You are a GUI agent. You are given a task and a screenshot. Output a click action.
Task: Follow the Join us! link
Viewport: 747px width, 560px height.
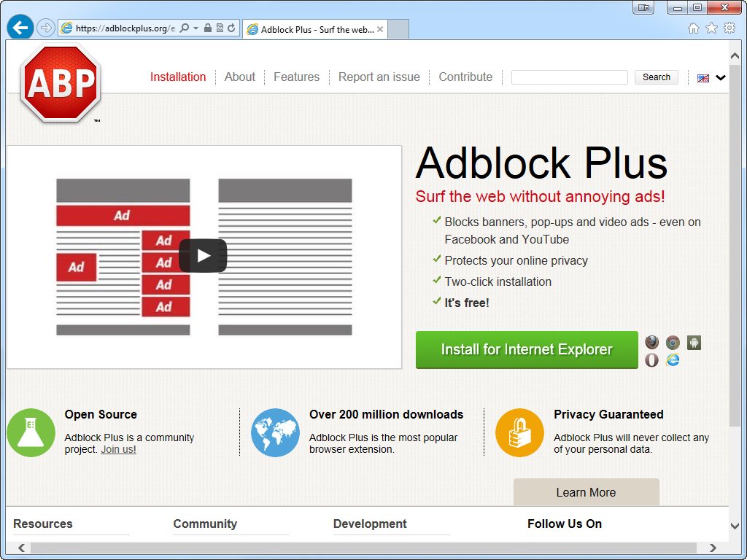coord(118,450)
